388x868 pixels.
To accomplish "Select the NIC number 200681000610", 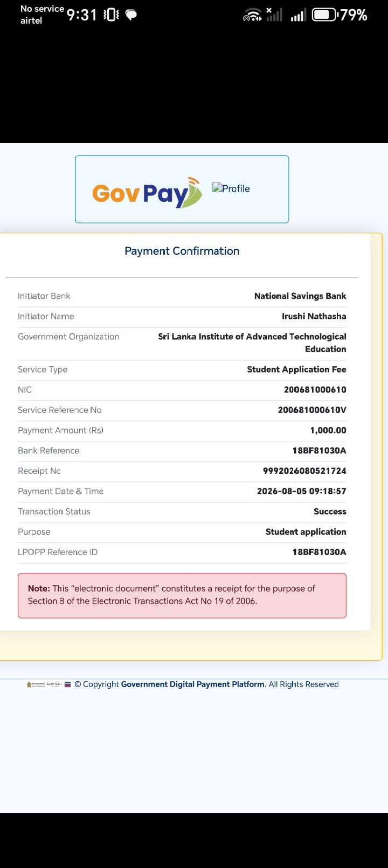I will point(315,390).
